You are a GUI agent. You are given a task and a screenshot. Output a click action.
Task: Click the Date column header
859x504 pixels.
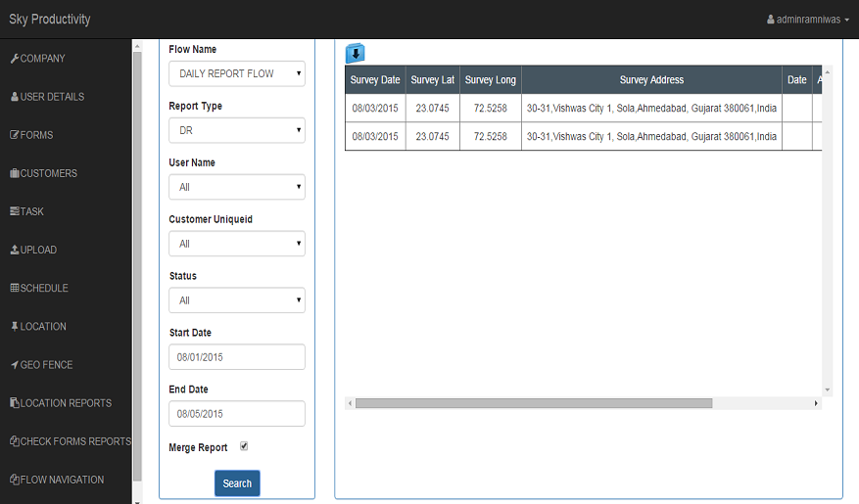797,80
